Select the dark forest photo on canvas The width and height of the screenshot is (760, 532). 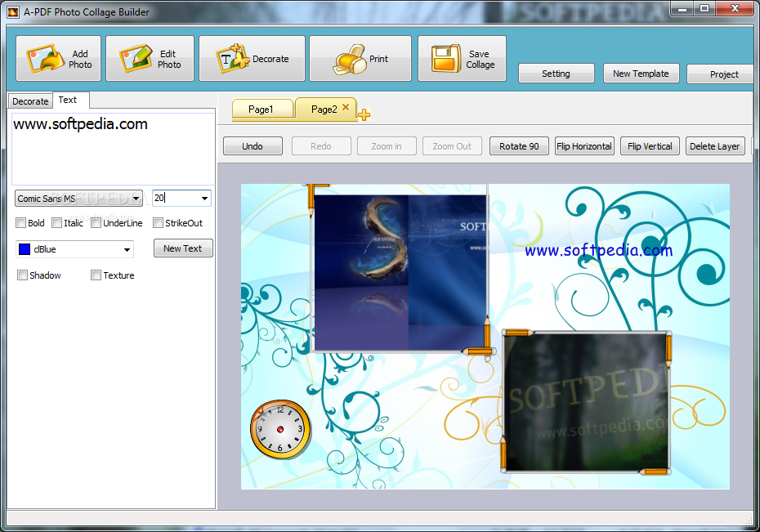pos(585,402)
